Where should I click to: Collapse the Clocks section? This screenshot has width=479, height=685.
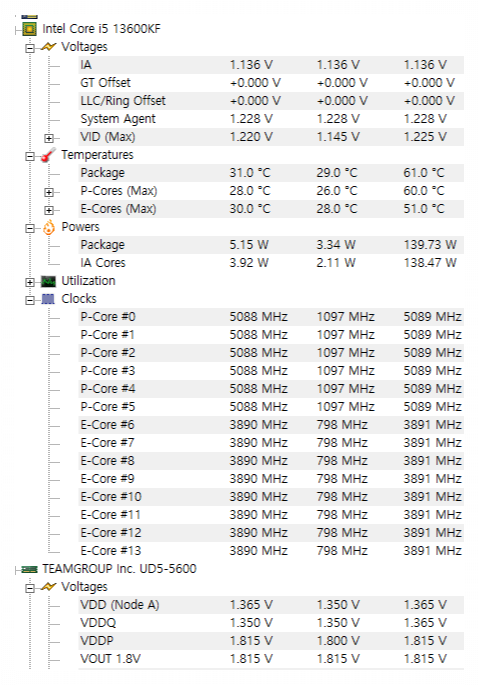point(30,300)
